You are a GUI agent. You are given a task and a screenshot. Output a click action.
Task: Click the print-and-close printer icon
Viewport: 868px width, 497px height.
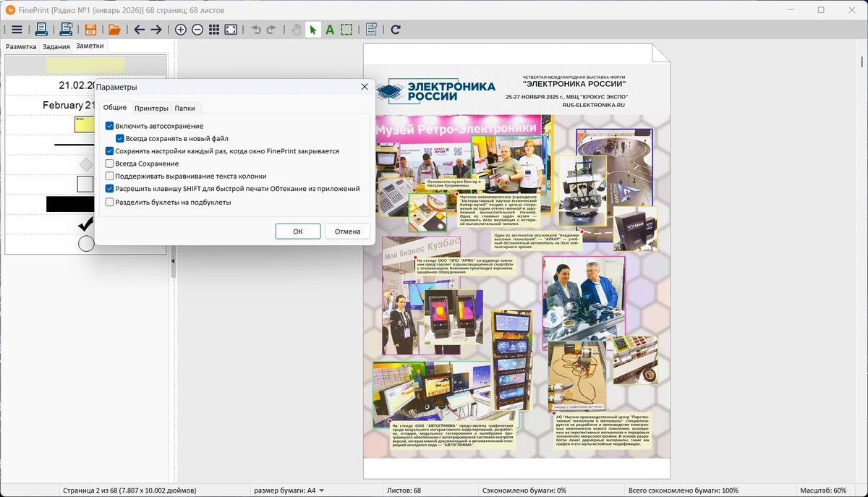point(66,30)
